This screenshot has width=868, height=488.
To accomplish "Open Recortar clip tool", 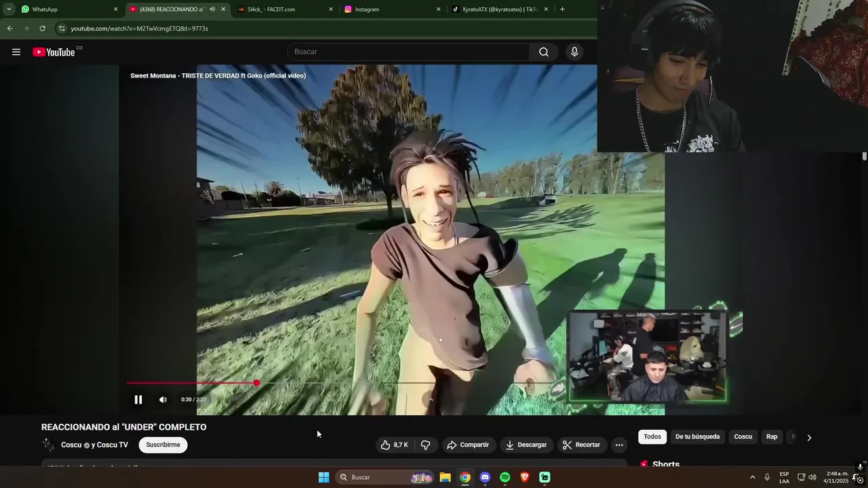I will pyautogui.click(x=582, y=445).
